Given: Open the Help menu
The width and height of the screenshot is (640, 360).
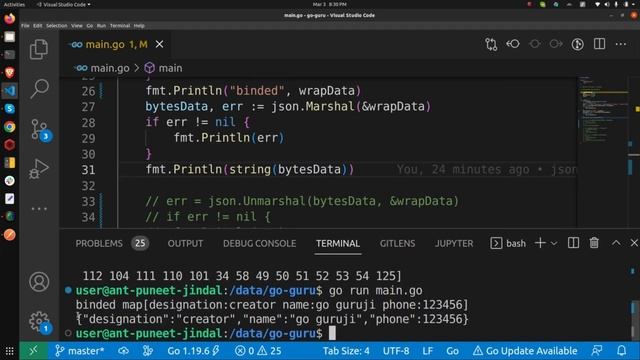Looking at the screenshot, I should click(139, 25).
